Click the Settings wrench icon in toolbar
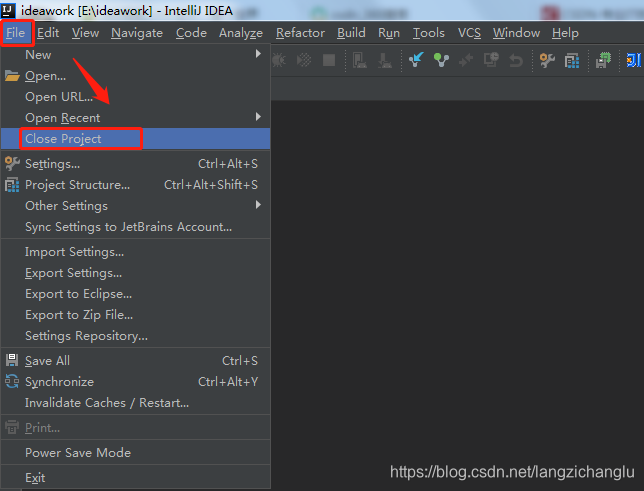The image size is (644, 491). pyautogui.click(x=547, y=60)
